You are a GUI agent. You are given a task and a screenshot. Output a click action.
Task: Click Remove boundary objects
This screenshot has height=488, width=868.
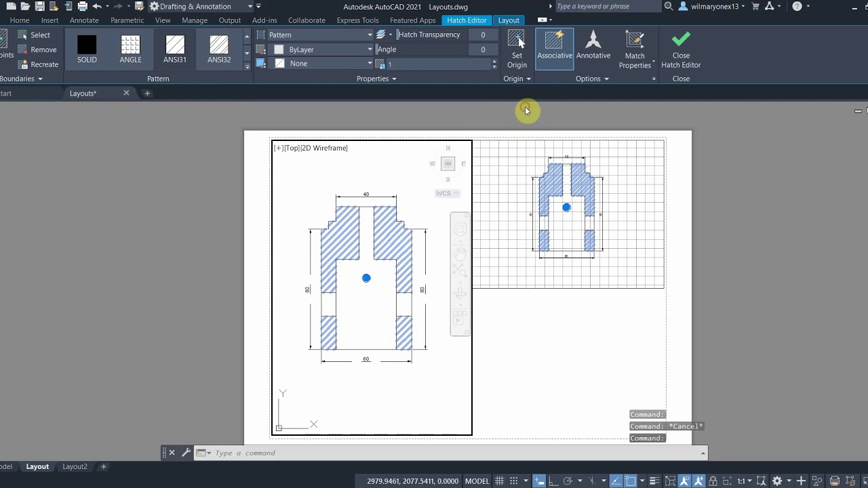point(37,49)
